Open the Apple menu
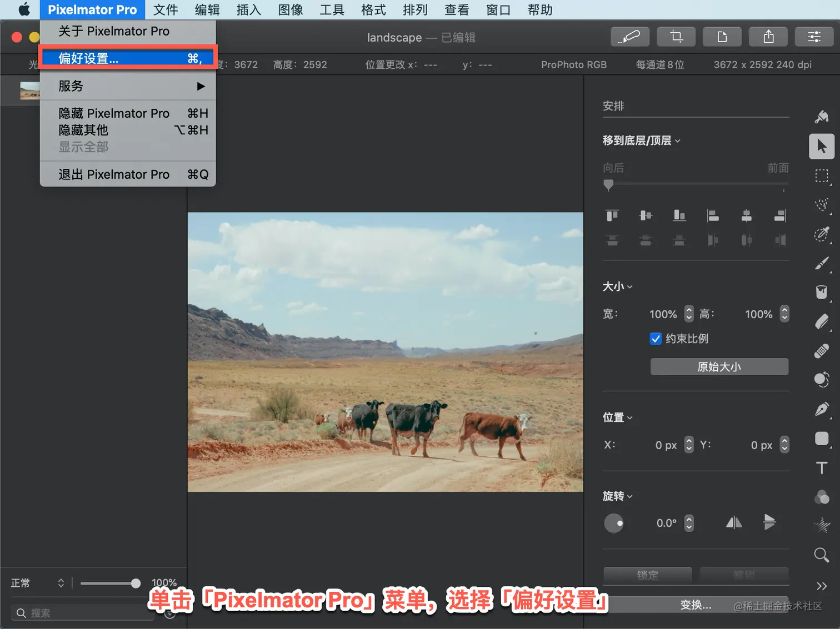This screenshot has width=840, height=629. coord(24,10)
